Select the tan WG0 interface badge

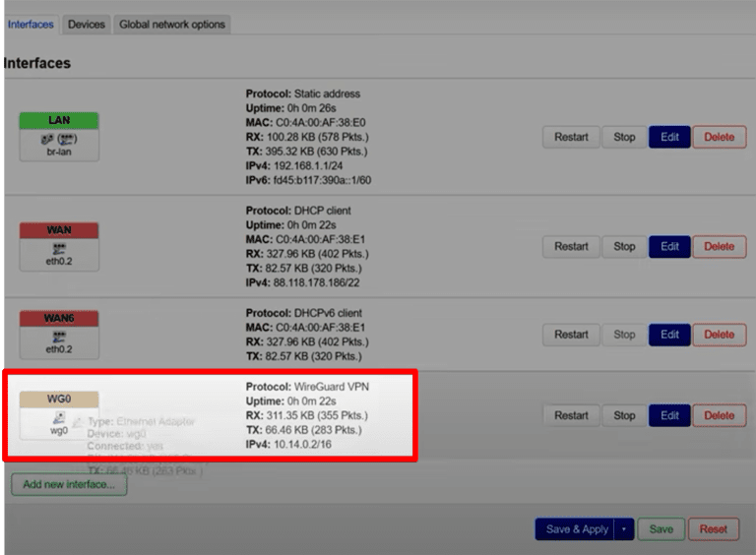59,400
